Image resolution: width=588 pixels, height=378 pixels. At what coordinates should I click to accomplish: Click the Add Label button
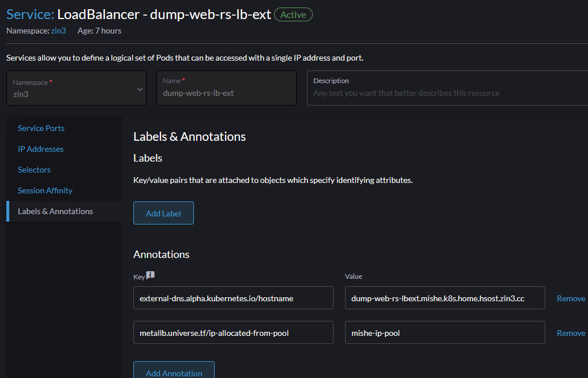163,213
